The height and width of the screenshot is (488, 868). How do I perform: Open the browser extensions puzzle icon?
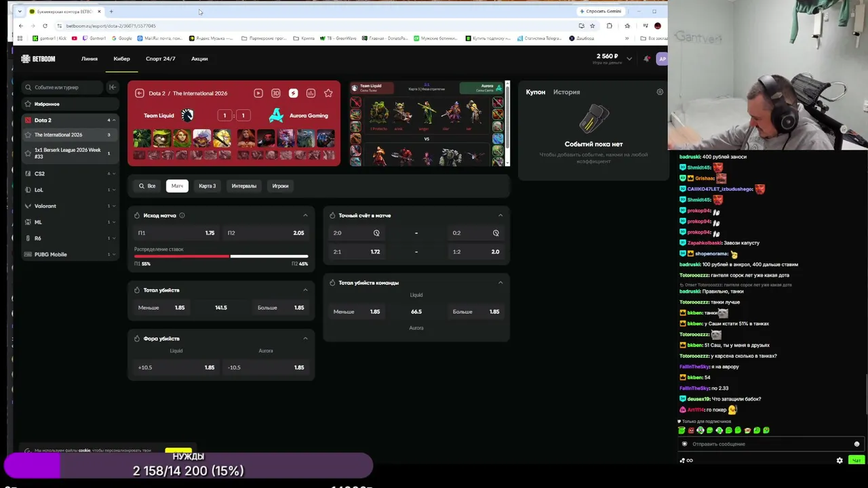(609, 26)
